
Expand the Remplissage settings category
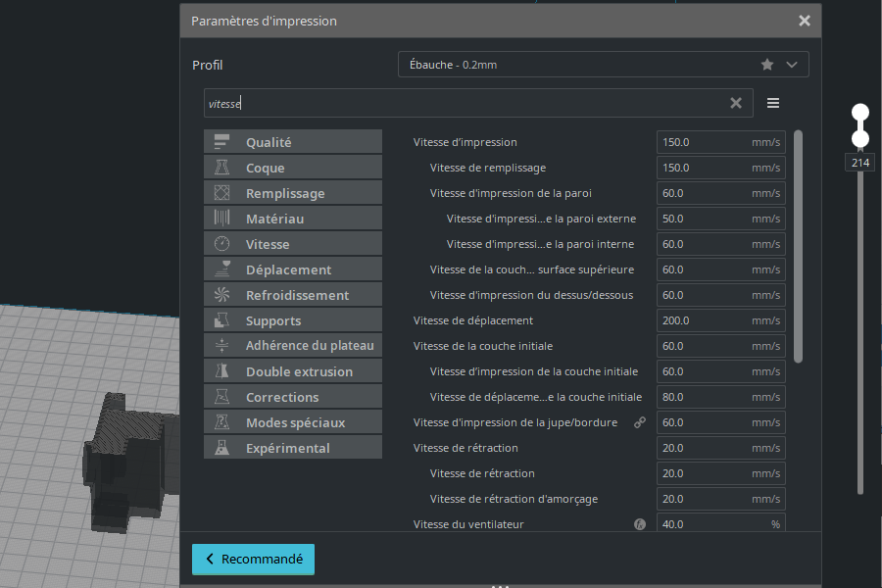(292, 193)
